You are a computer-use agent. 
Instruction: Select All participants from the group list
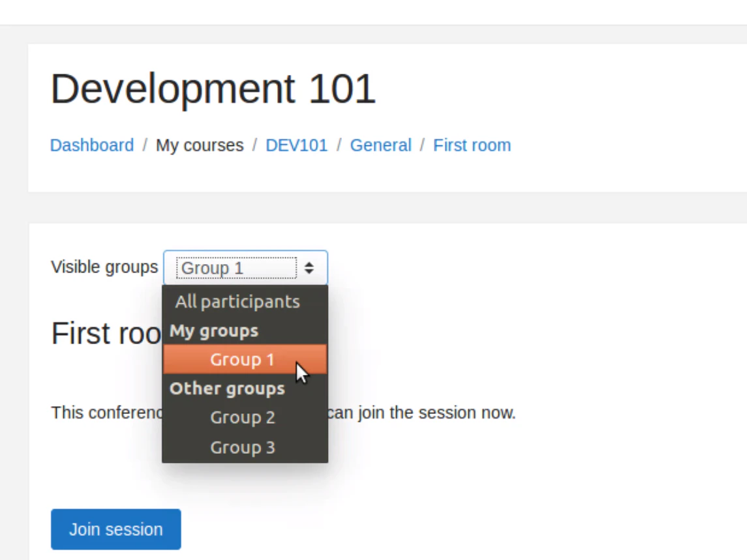(237, 301)
